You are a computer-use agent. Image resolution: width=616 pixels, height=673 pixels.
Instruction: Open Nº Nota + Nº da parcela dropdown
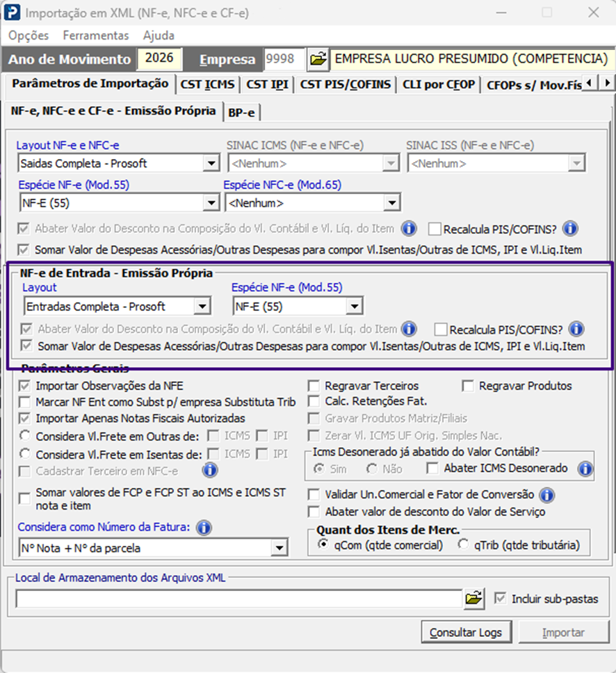click(x=279, y=548)
